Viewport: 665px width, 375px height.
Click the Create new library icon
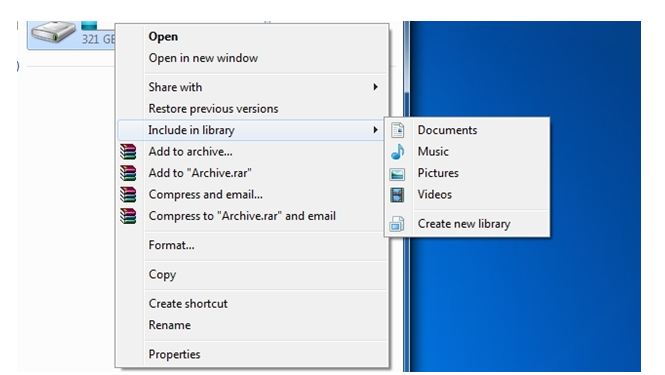397,224
